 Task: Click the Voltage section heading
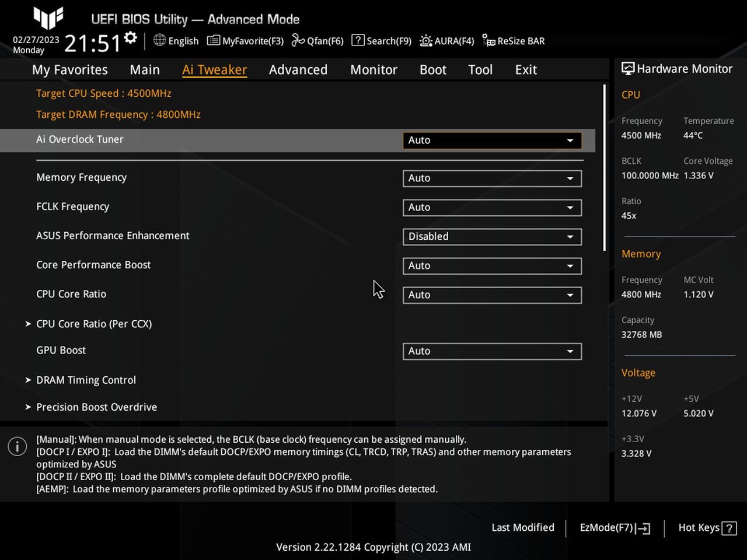tap(638, 373)
